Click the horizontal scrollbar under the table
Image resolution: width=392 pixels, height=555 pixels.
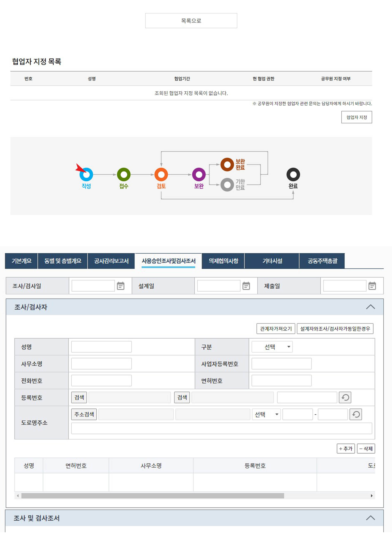pyautogui.click(x=153, y=496)
